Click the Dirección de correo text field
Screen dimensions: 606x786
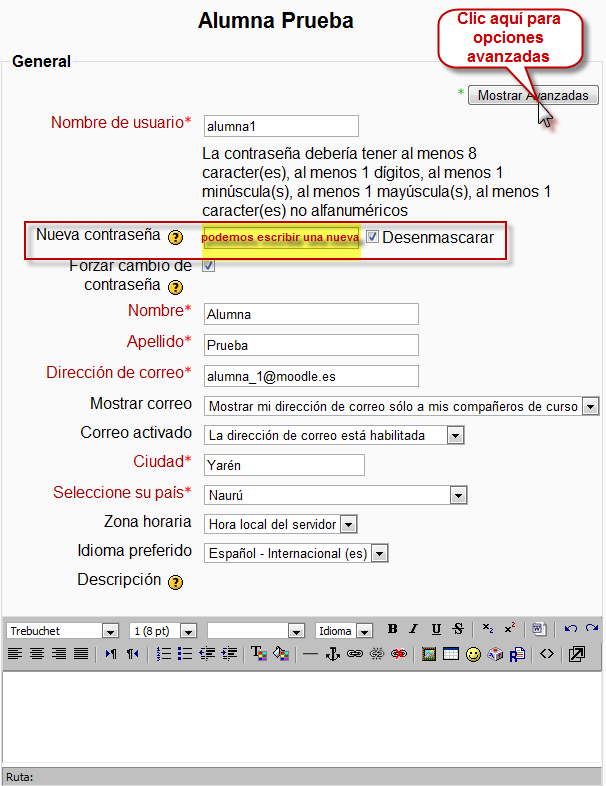click(311, 376)
